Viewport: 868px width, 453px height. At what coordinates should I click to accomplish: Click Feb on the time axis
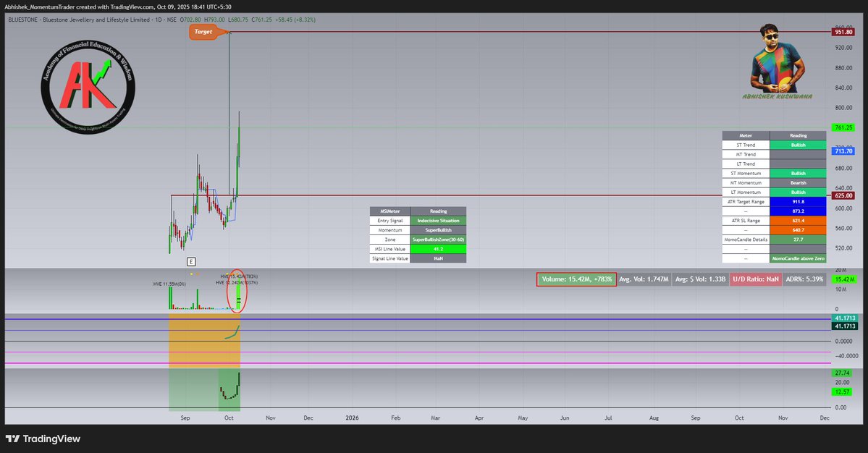[396, 418]
